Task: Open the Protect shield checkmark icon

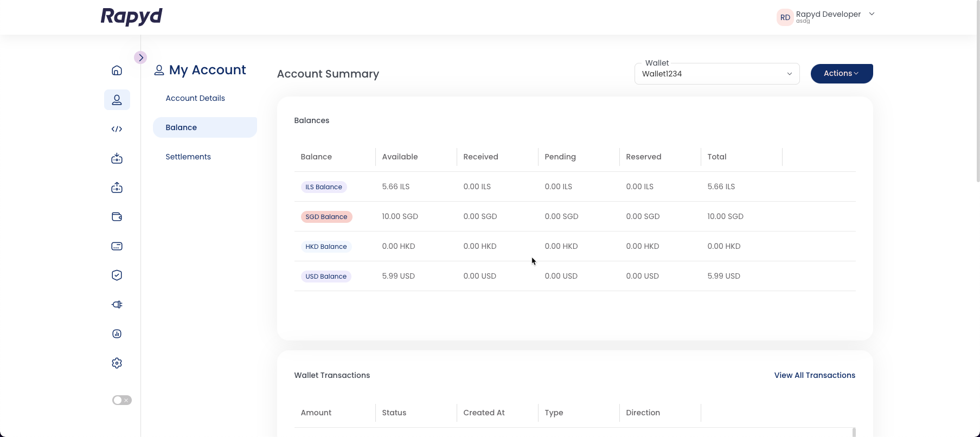Action: tap(117, 275)
